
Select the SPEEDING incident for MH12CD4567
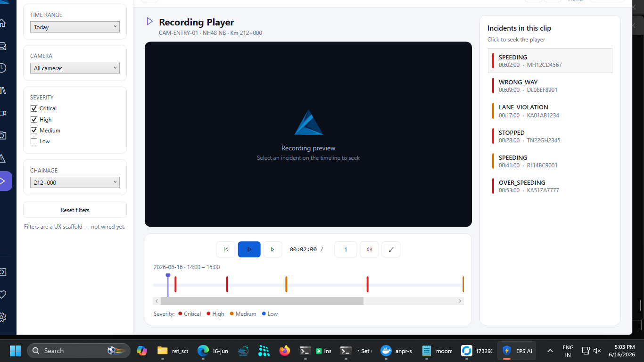point(550,61)
